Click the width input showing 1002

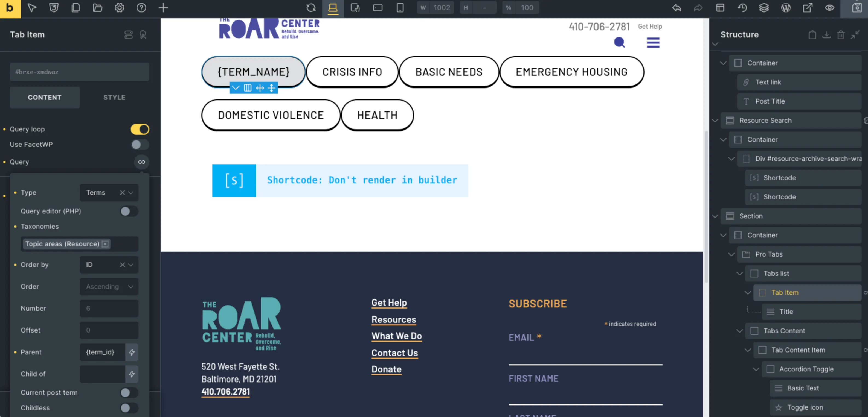442,8
